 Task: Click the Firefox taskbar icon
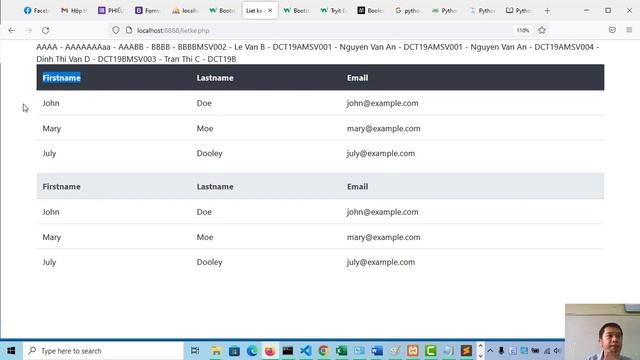270,351
